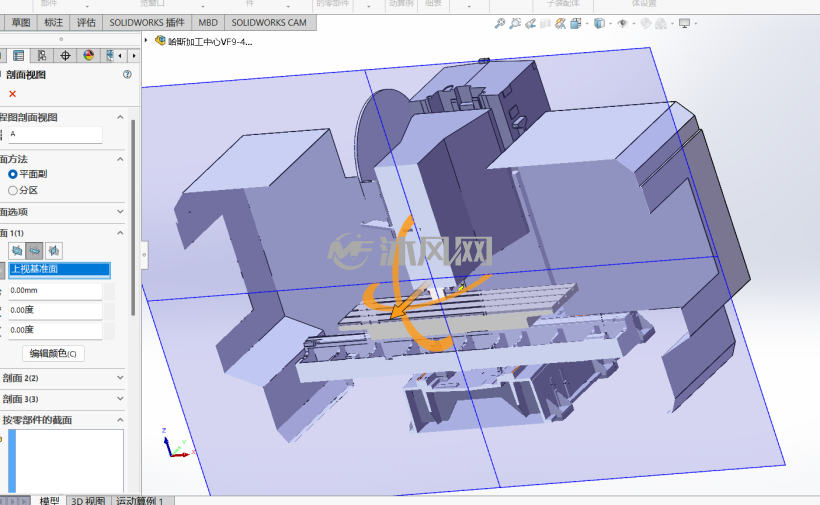The width and height of the screenshot is (820, 505).
Task: Collapse the 剖面方法 section
Action: pyautogui.click(x=120, y=159)
